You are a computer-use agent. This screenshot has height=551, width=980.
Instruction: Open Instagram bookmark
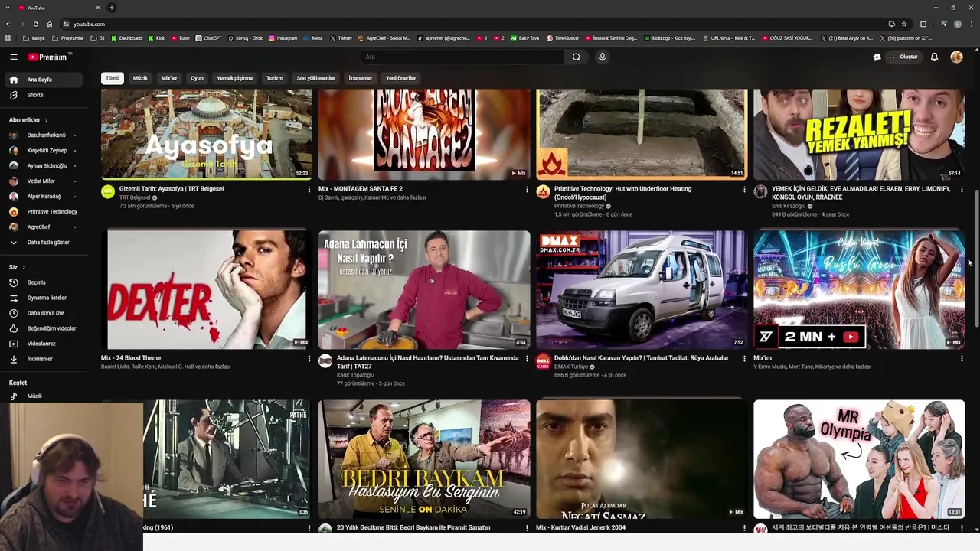(x=283, y=37)
